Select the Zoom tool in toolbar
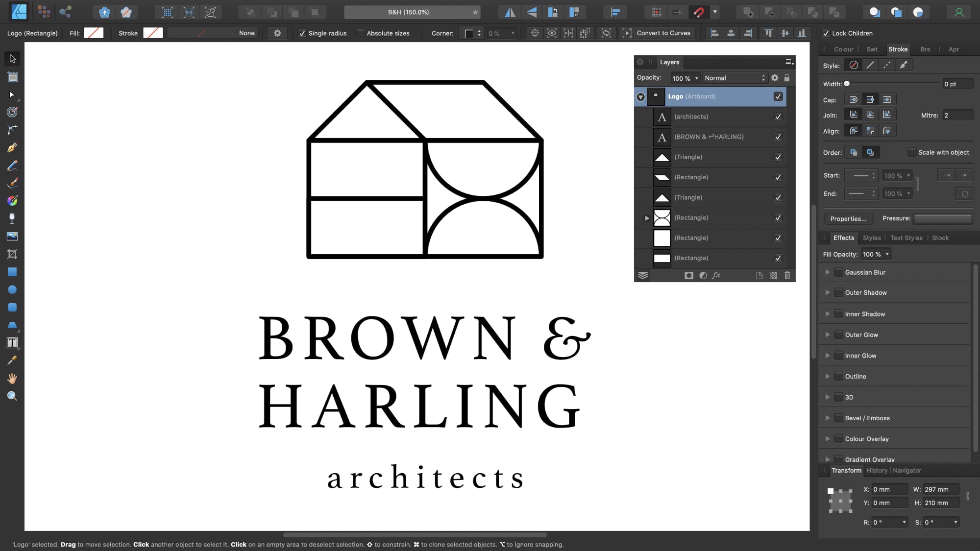This screenshot has width=980, height=551. click(12, 396)
